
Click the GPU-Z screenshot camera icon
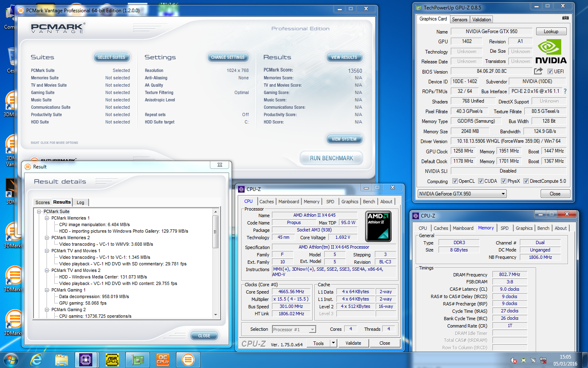click(565, 18)
